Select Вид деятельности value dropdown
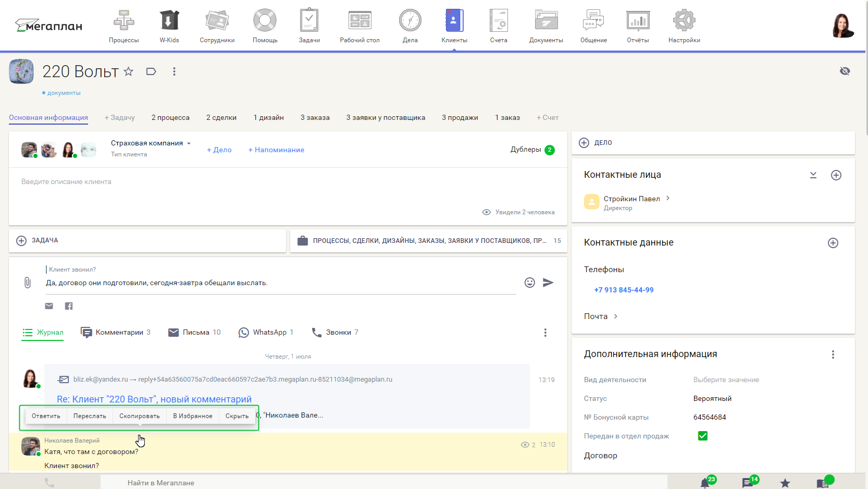 [726, 380]
